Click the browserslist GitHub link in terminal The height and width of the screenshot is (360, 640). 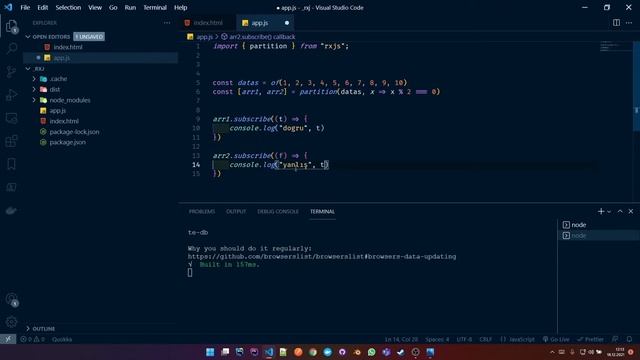click(322, 256)
